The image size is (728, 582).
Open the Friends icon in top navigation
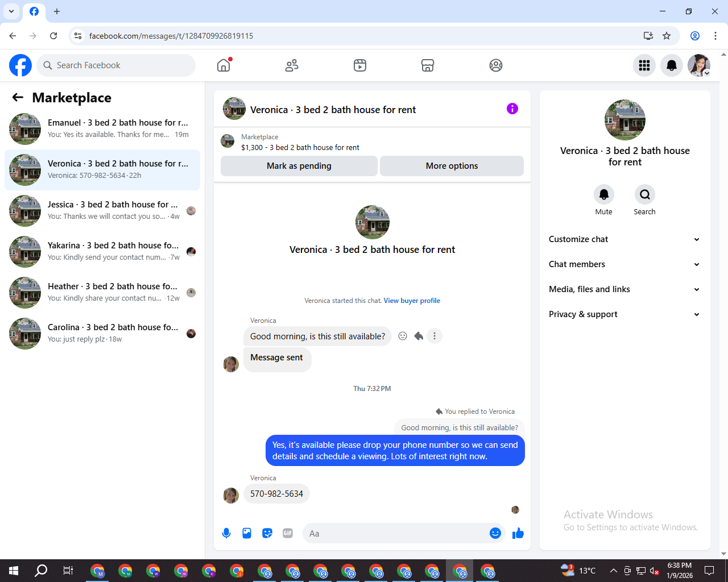coord(292,65)
